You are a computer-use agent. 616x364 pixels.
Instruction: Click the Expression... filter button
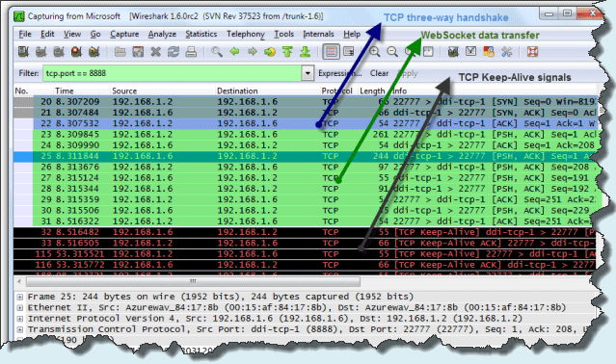tap(340, 73)
